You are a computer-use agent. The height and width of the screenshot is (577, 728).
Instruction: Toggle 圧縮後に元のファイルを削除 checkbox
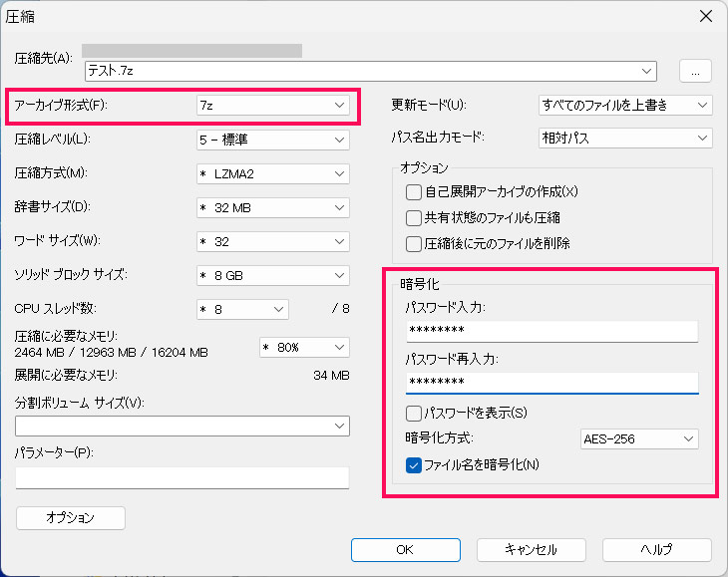click(x=414, y=243)
